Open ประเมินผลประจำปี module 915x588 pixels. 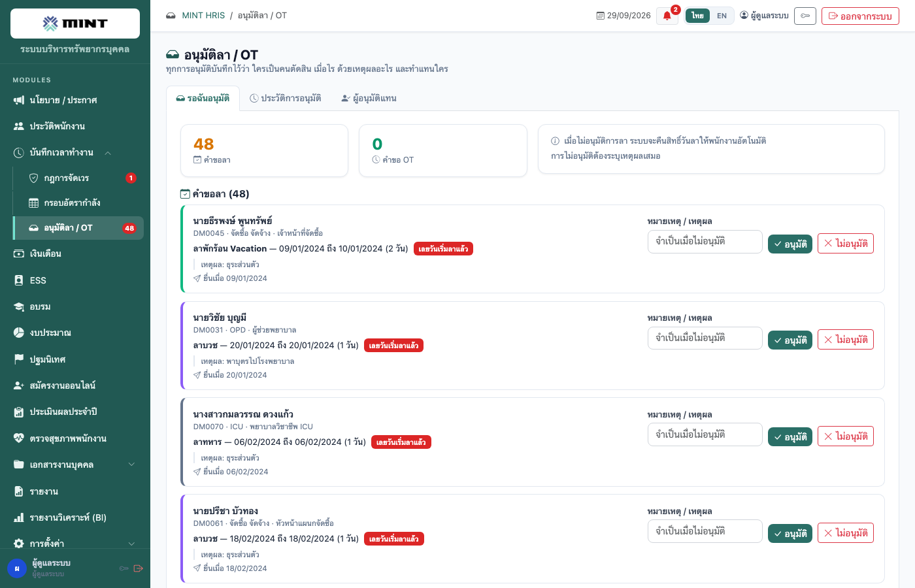pyautogui.click(x=75, y=412)
